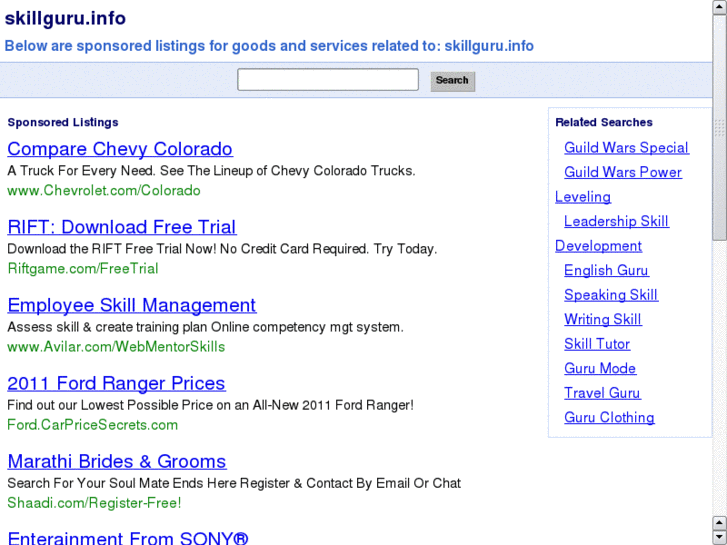
Task: Click Riftgame.com/FreeTrial green URL
Action: point(83,269)
